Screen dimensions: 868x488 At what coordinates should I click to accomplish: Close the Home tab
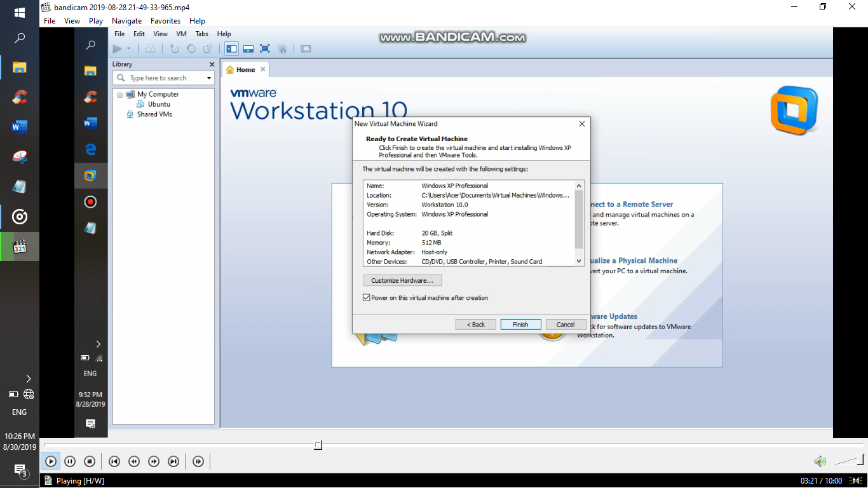click(x=262, y=70)
